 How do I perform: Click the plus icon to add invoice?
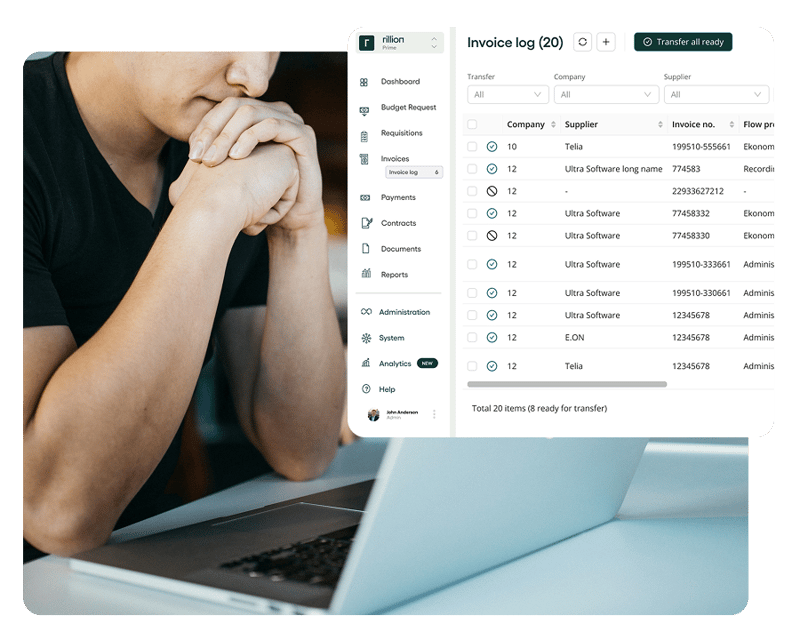(x=606, y=42)
